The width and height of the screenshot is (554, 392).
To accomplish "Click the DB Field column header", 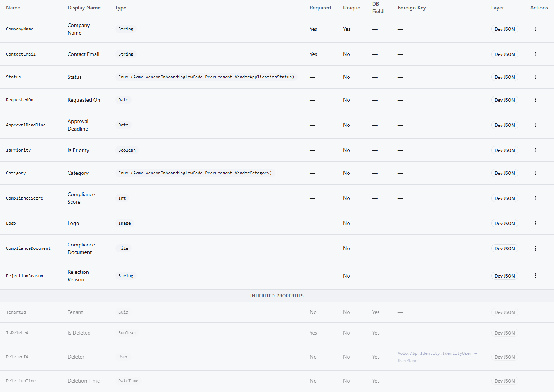I will click(x=378, y=8).
